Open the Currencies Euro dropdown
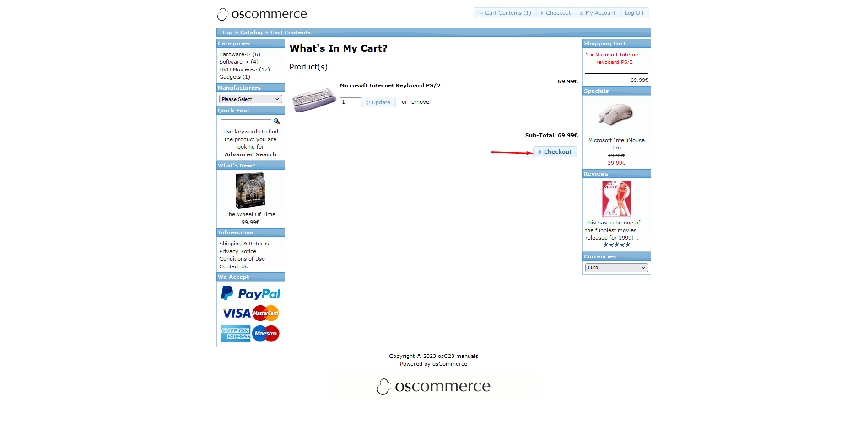 (616, 268)
